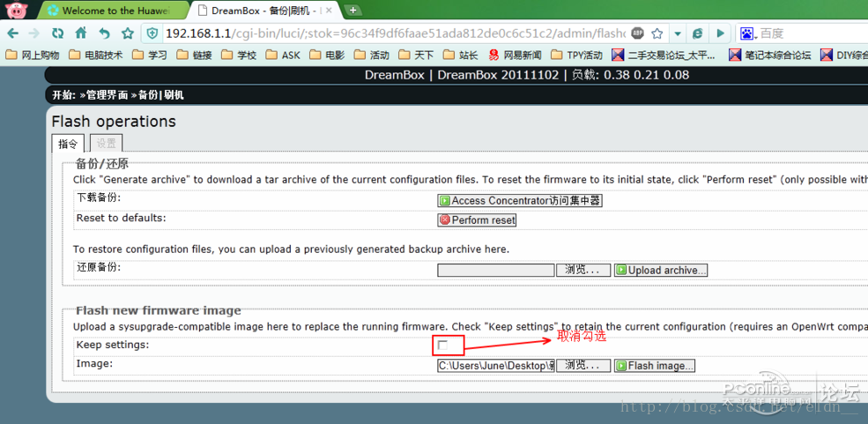This screenshot has width=868, height=424.
Task: Click the Upload archive button
Action: tap(660, 270)
